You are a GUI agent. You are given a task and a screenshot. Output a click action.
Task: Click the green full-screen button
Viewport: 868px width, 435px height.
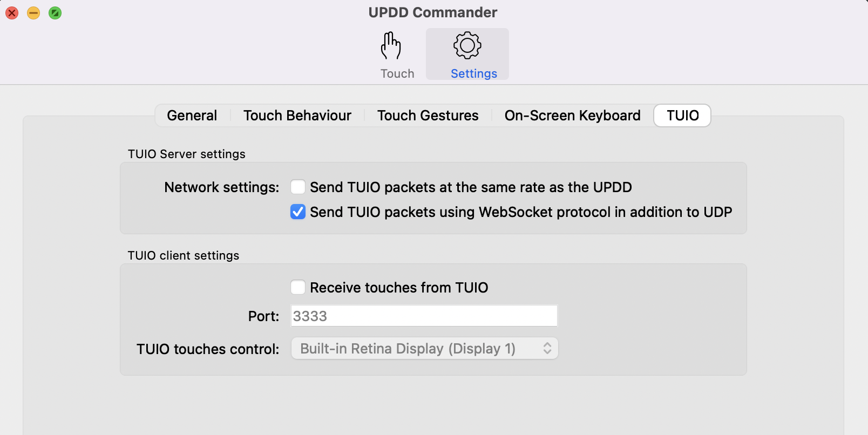pos(55,13)
